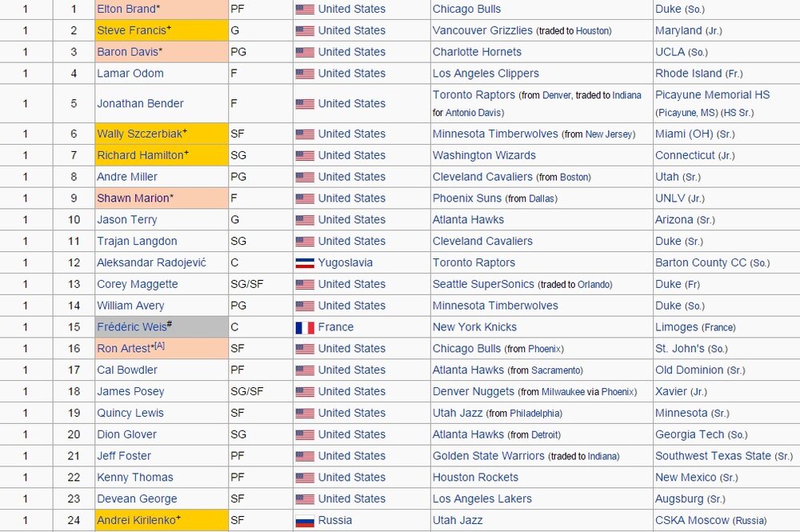Open the Southwest Texas State link
This screenshot has height=532, width=800.
713,455
